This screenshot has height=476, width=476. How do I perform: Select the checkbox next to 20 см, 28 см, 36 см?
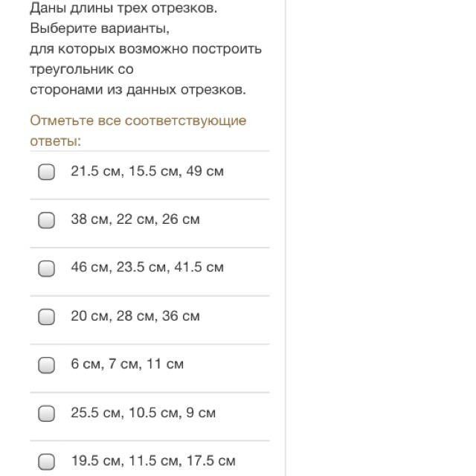[47, 317]
